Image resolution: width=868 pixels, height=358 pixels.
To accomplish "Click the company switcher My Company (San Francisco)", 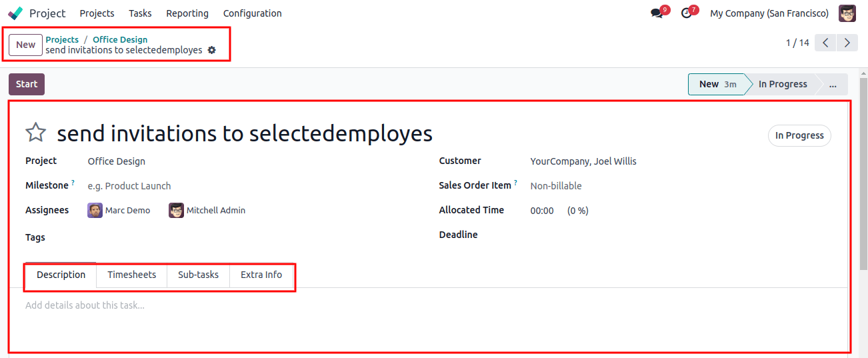I will [x=769, y=13].
